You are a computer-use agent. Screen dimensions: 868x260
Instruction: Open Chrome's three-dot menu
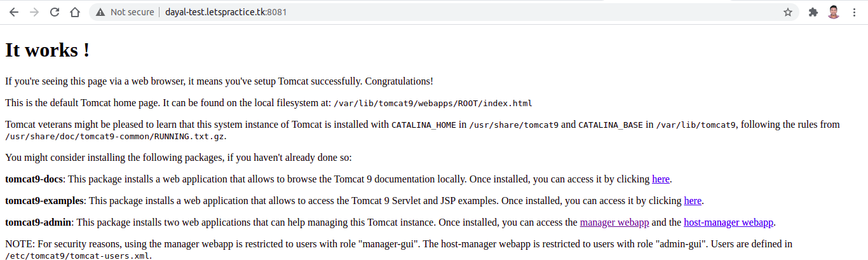854,12
